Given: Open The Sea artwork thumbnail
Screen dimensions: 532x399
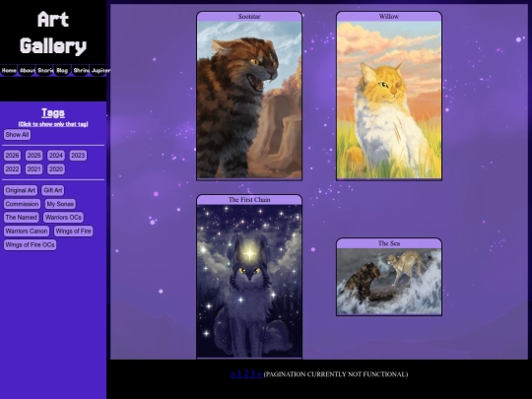Looking at the screenshot, I should pos(389,281).
